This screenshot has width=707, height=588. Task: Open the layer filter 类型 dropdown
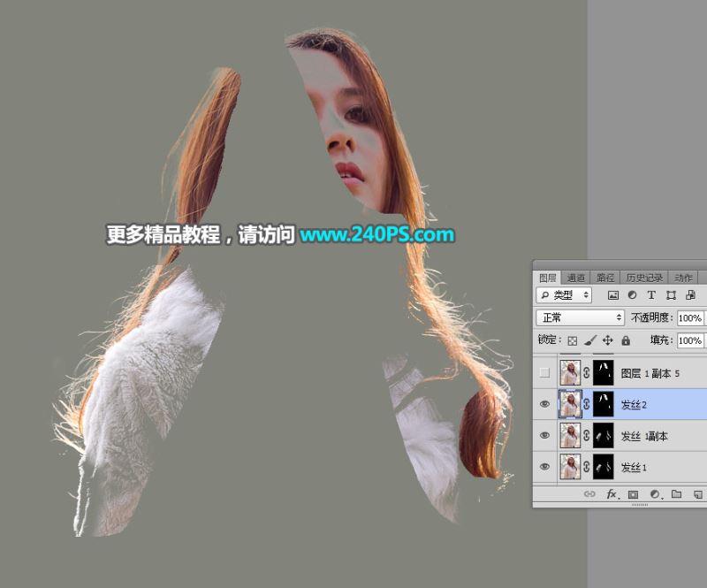coord(564,295)
